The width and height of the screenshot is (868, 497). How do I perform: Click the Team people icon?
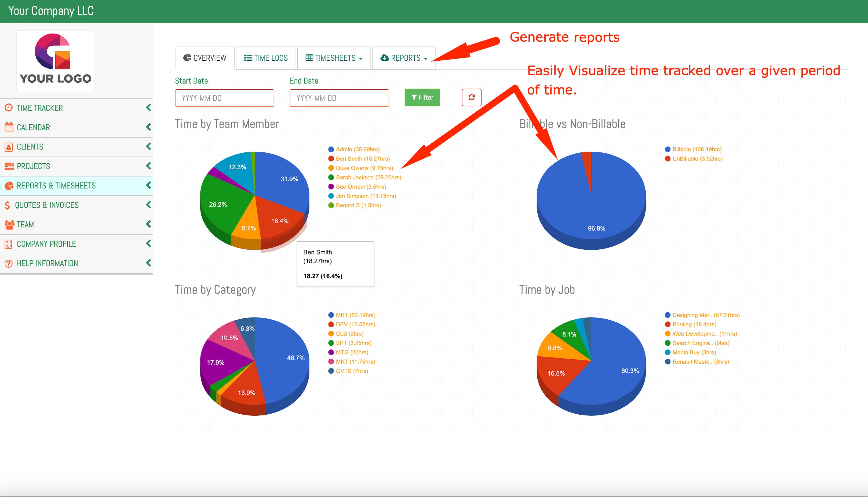point(9,225)
